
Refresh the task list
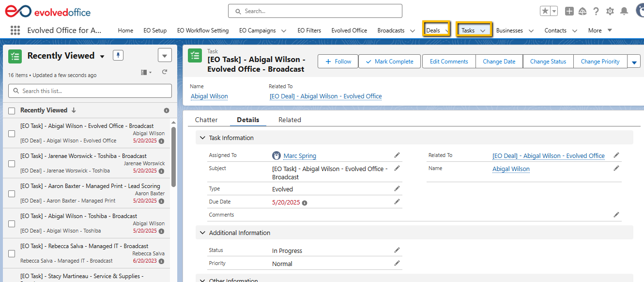click(x=165, y=72)
